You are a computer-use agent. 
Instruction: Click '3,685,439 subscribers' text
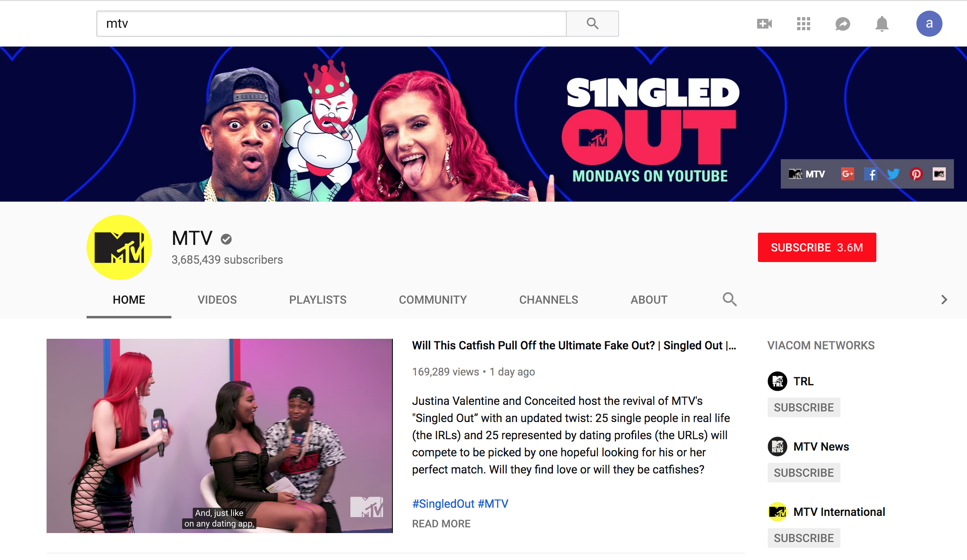click(227, 260)
